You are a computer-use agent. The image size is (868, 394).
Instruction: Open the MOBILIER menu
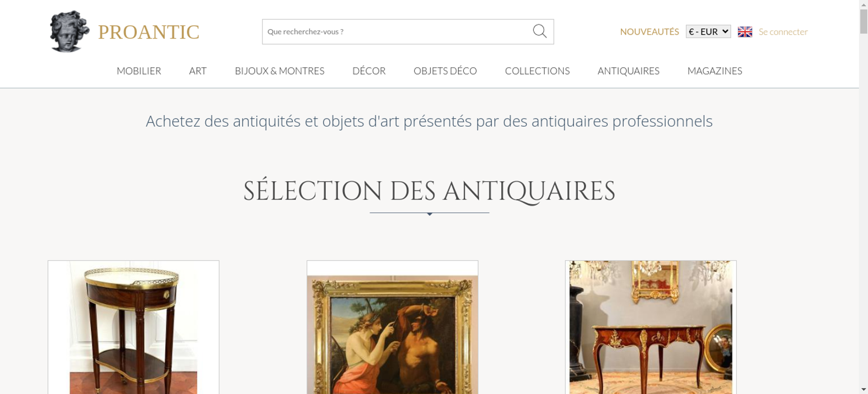point(139,71)
